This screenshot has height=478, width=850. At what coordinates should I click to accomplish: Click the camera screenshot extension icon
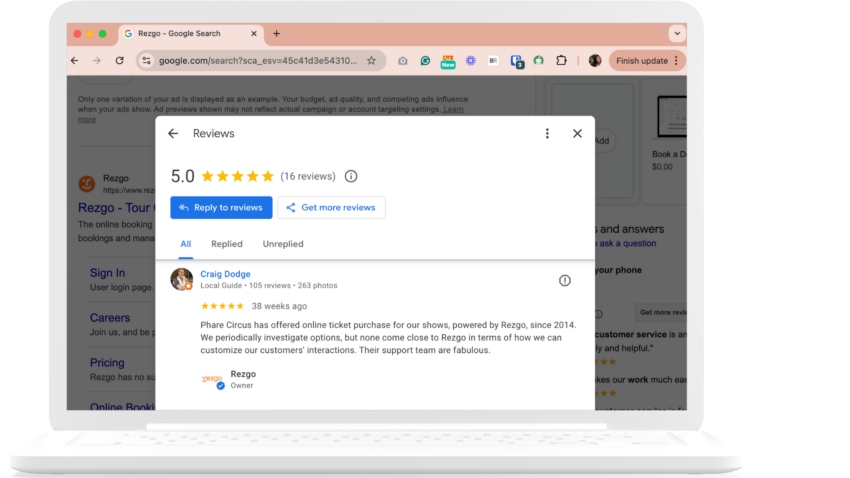[402, 61]
